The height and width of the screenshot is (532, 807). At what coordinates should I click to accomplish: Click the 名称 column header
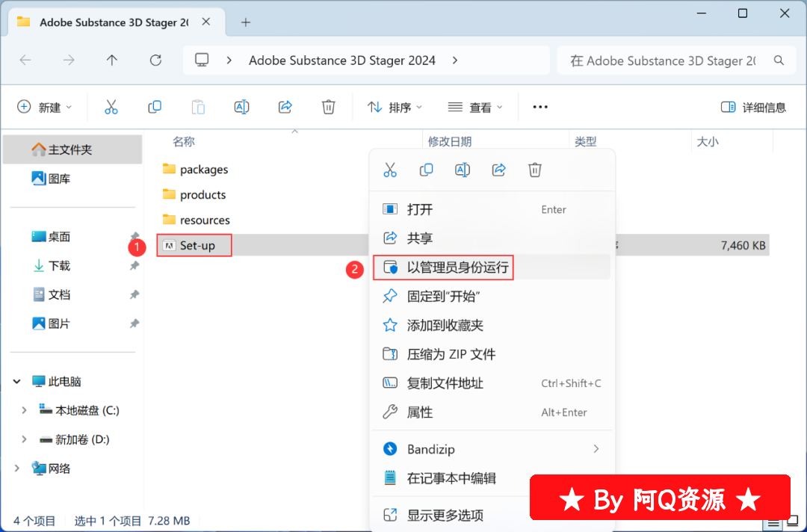(x=184, y=142)
